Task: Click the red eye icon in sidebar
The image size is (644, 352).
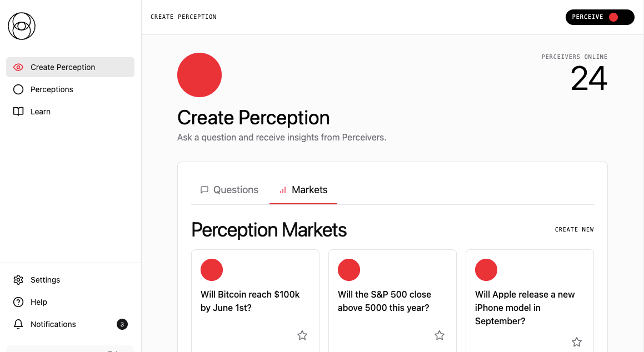Action: 18,67
